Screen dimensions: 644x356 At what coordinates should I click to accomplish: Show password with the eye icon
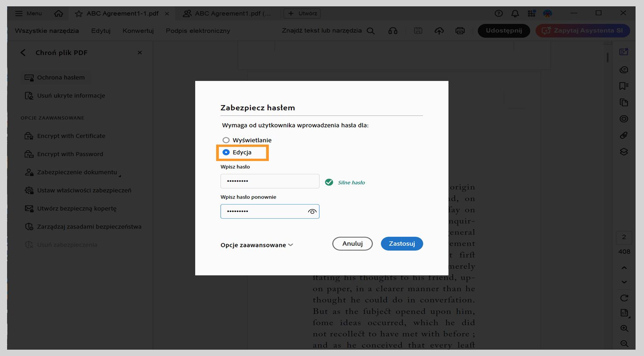312,211
